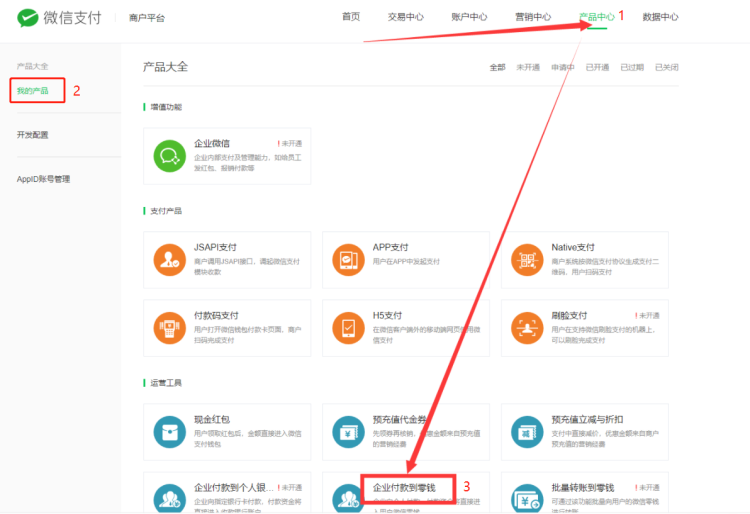Click the 批量转账到零钱 product title
The height and width of the screenshot is (514, 750).
(583, 488)
